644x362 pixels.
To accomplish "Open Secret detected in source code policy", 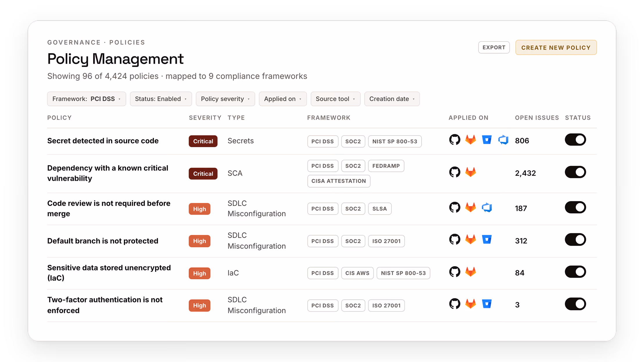I will pyautogui.click(x=103, y=141).
